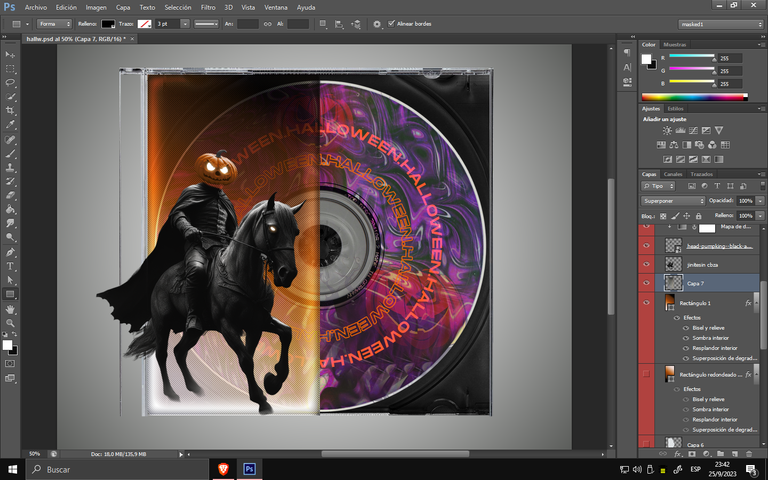Open the Filtro menu
Viewport: 768px width, 480px height.
tap(208, 7)
